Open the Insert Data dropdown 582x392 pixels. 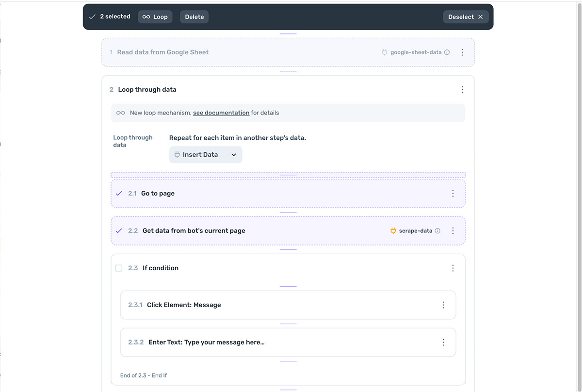[206, 155]
